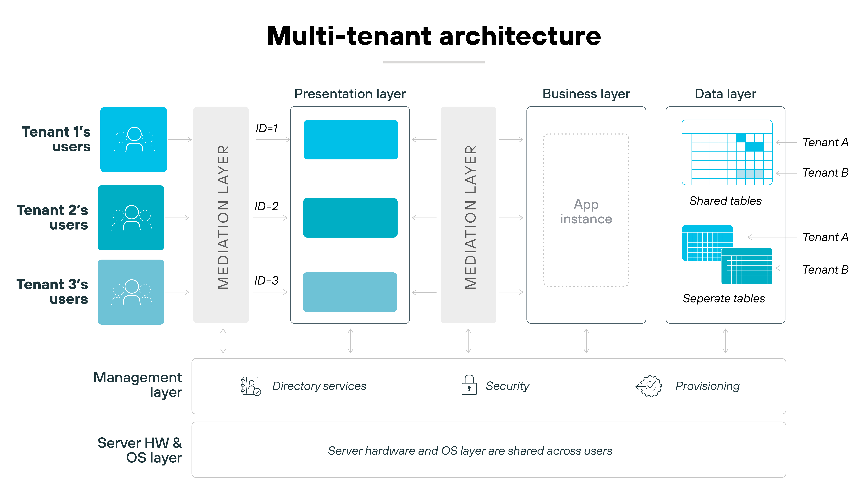This screenshot has height=488, width=868.
Task: Select the dark teal ID=2 block
Action: (x=350, y=217)
